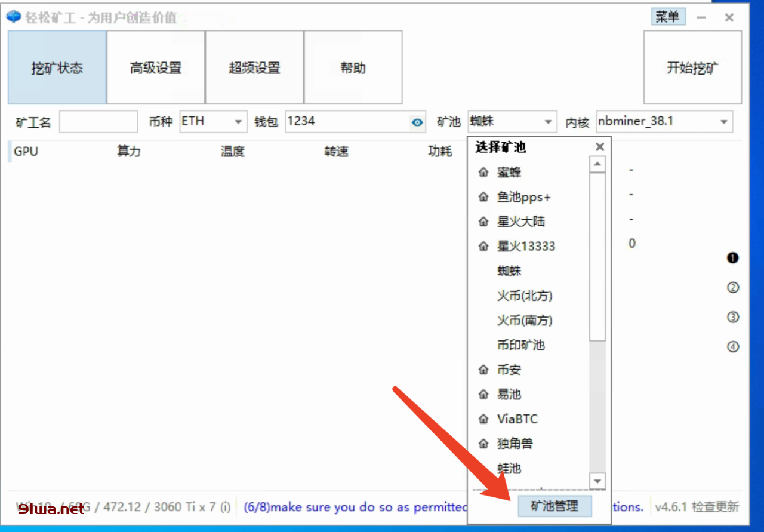Image resolution: width=764 pixels, height=532 pixels.
Task: Click the 开始挖矿 button
Action: [x=692, y=67]
